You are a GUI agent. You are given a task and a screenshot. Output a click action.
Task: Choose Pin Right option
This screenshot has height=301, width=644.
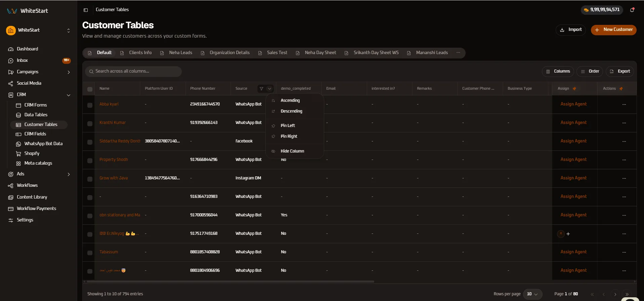pyautogui.click(x=295, y=136)
